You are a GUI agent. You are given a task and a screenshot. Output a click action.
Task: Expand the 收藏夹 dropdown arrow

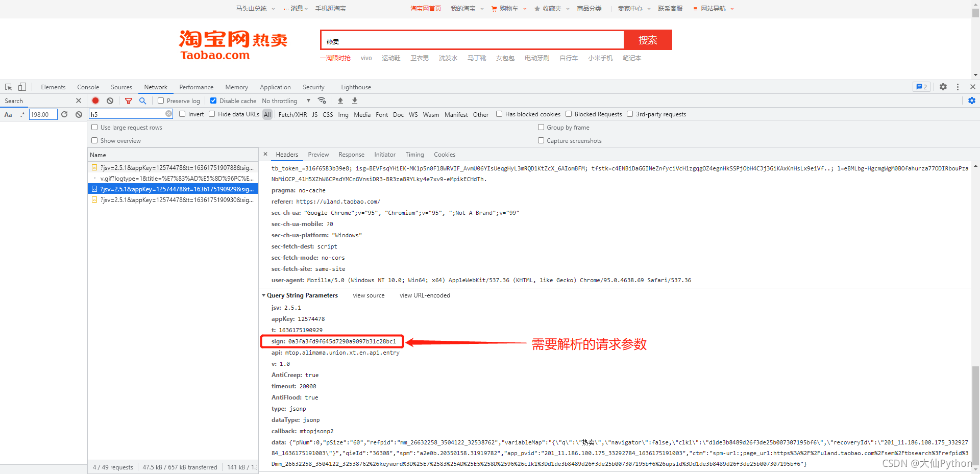pos(568,9)
